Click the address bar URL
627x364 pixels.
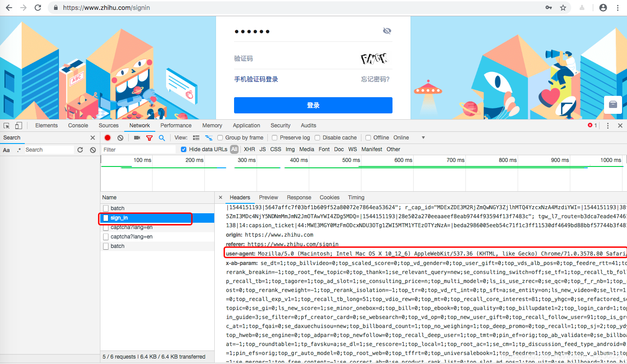pos(107,8)
